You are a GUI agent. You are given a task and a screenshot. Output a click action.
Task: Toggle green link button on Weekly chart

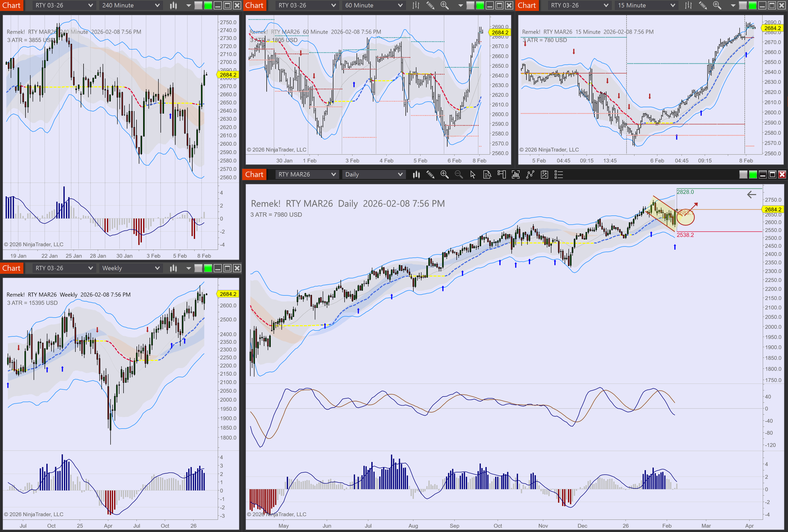208,268
